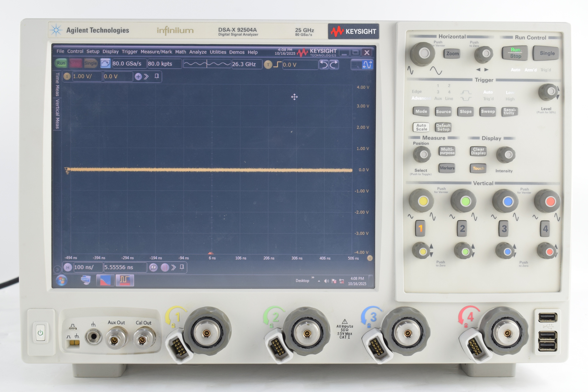Click the red on-screen Stop button
Viewport: 588px width, 392px height.
point(76,63)
